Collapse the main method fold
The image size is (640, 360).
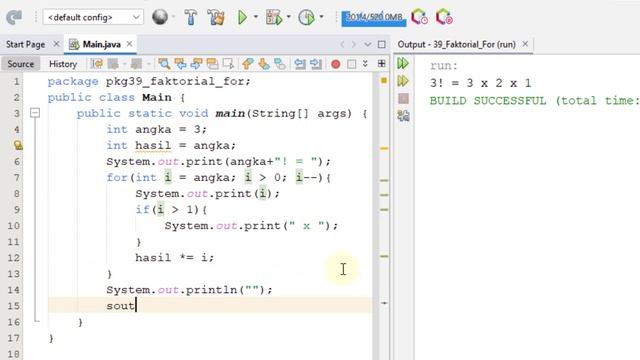[36, 113]
